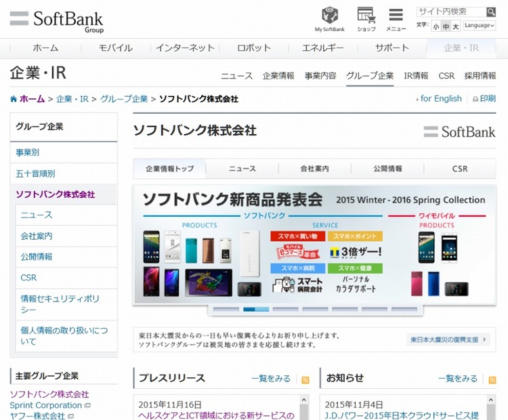This screenshot has height=420, width=508.
Task: Switch to the 会社案内 tab
Action: [314, 169]
